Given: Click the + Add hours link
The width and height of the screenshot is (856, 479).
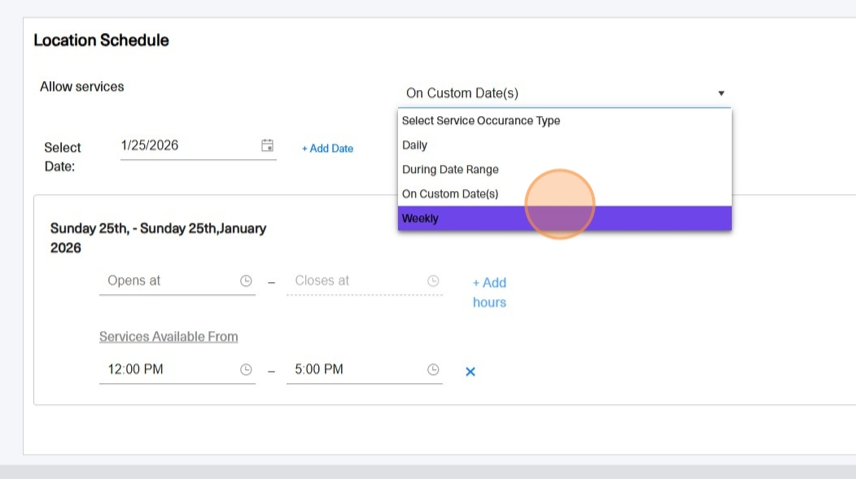Looking at the screenshot, I should pos(489,292).
